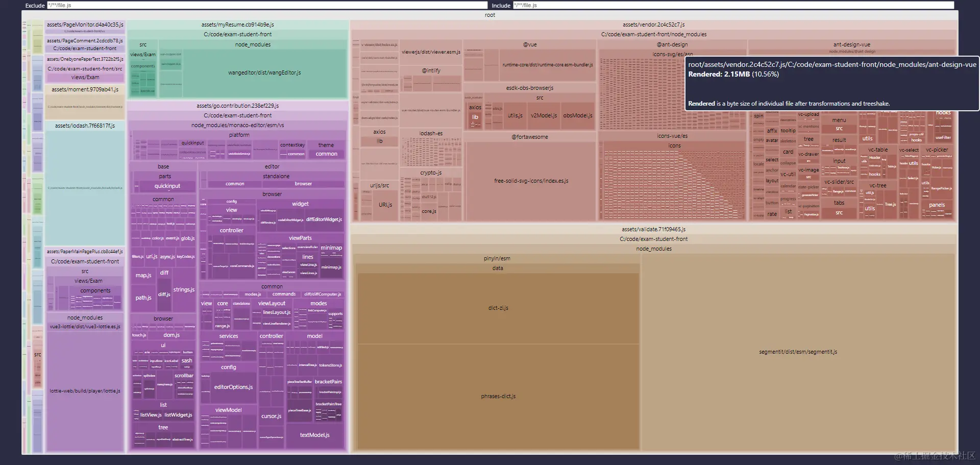Screen dimensions: 980x465
Task: Click the vc-picker block in ant-design-vue
Action: [936, 150]
